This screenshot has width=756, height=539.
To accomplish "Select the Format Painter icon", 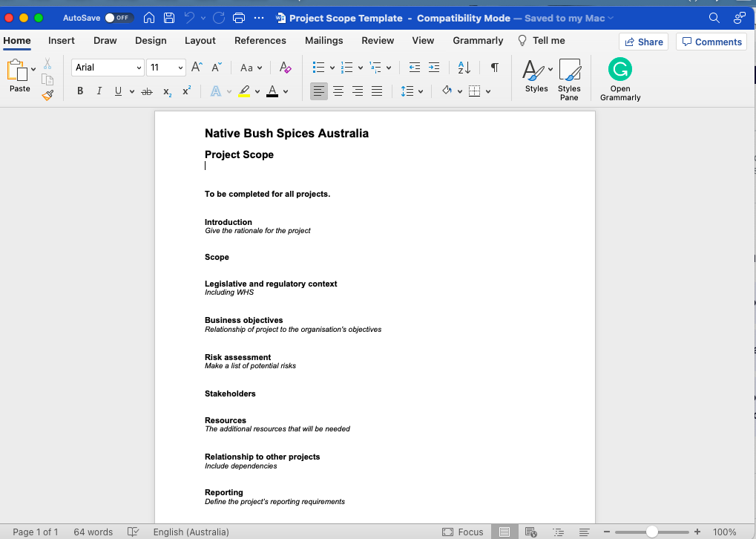I will click(46, 96).
